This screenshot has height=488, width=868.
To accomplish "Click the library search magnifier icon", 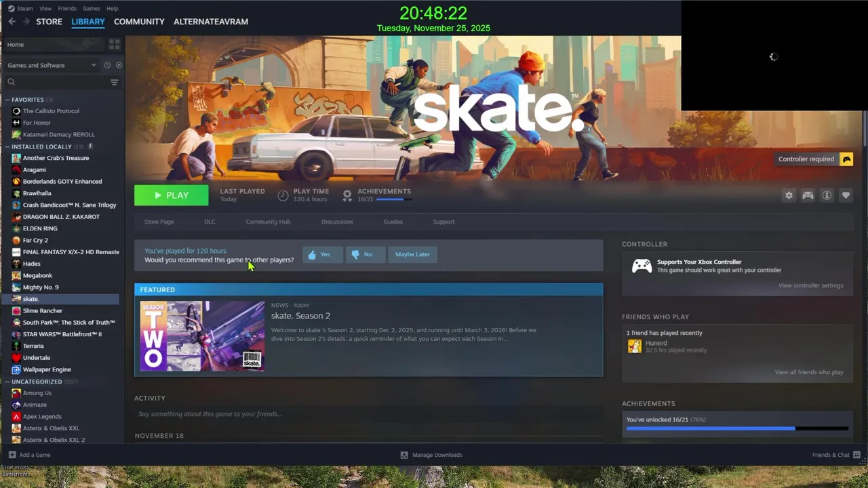I will coord(12,82).
